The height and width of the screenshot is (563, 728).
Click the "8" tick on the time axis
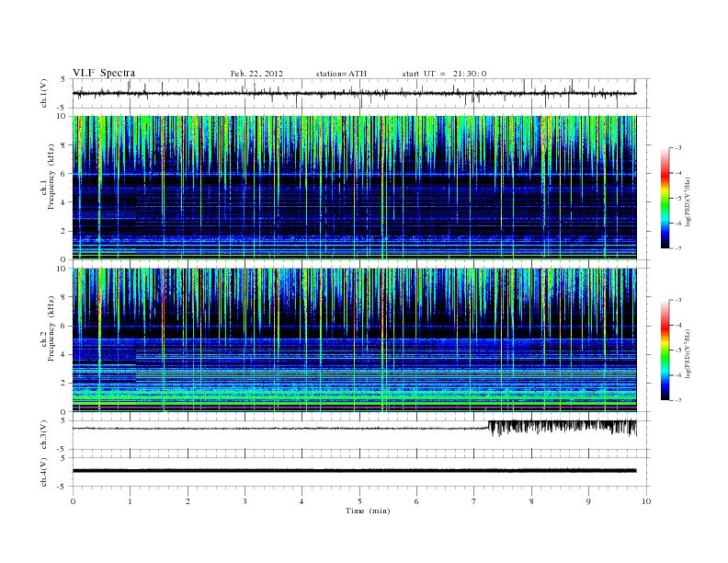531,501
